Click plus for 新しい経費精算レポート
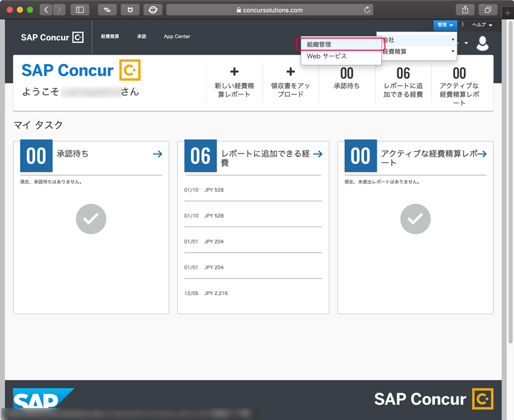Screen dimensions: 514x420 (x=234, y=71)
